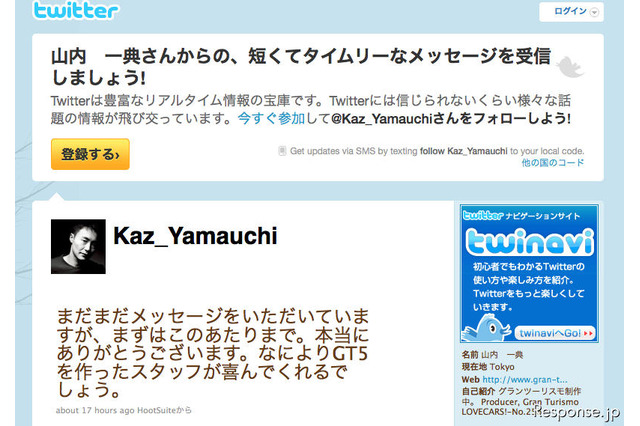This screenshot has width=640, height=426.
Task: Click the gray bird icon in the banner
Action: [x=571, y=67]
